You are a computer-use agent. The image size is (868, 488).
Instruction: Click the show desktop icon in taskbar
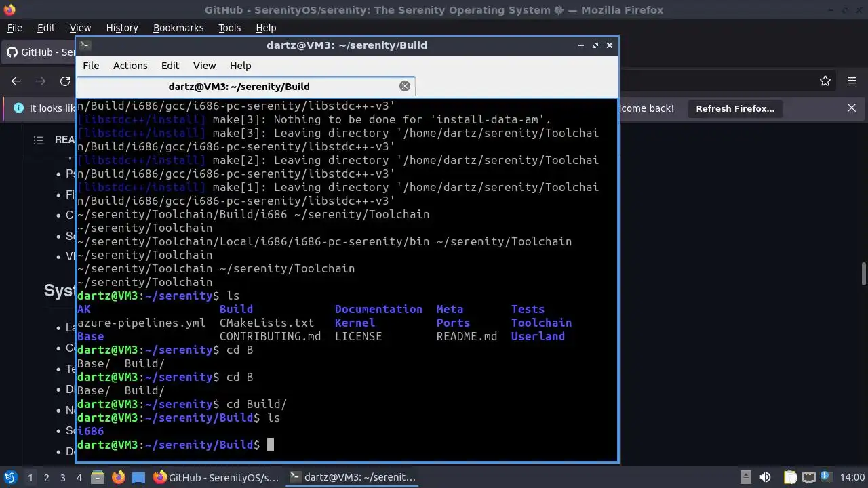coord(138,477)
